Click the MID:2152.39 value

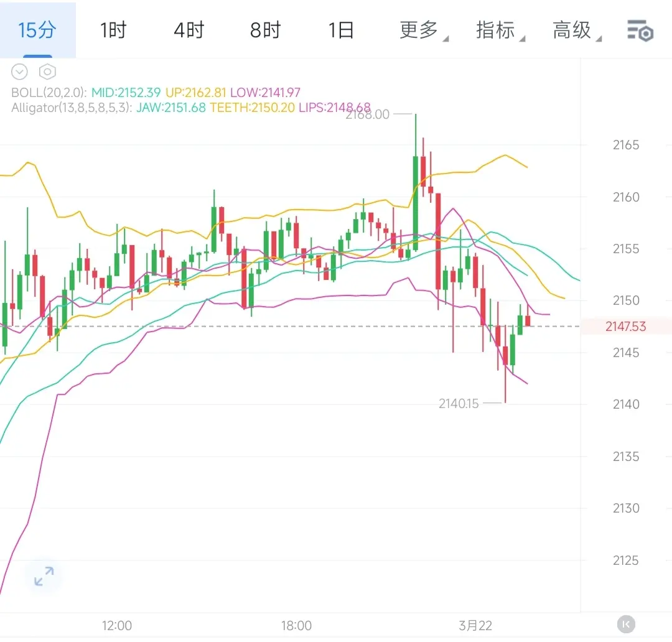[x=126, y=93]
